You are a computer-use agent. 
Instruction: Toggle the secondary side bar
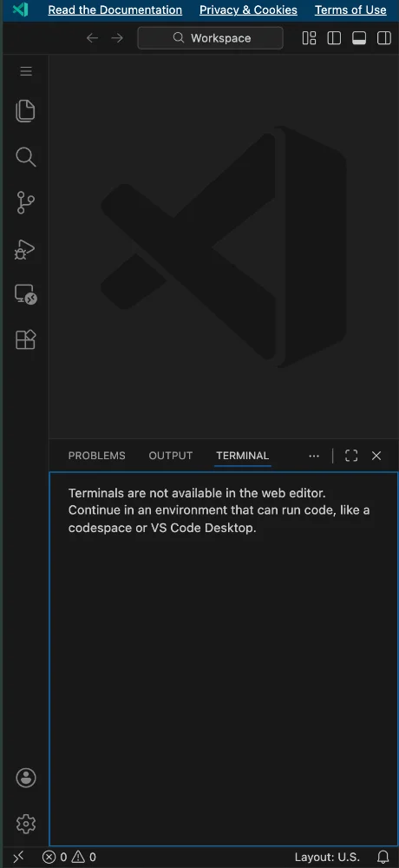tap(384, 38)
